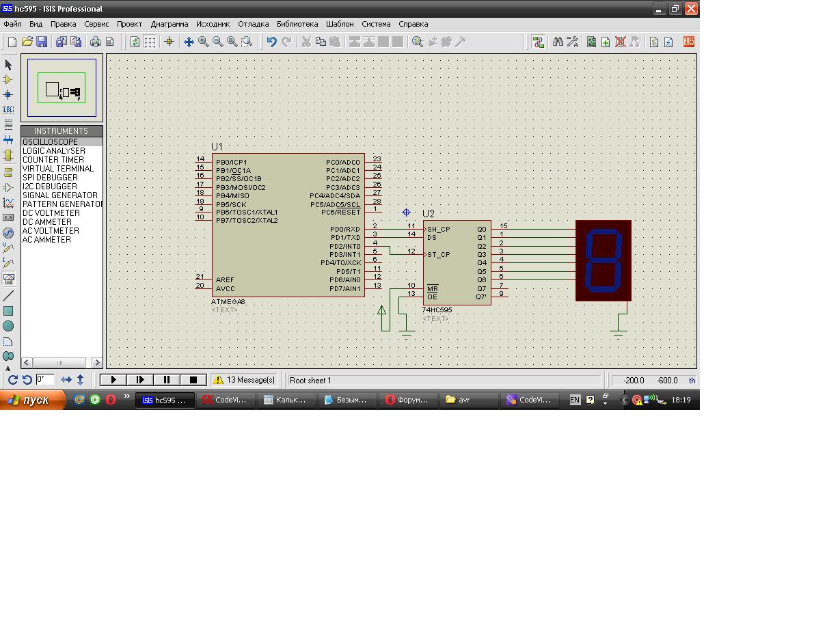
Task: Stop the simulation
Action: point(193,380)
